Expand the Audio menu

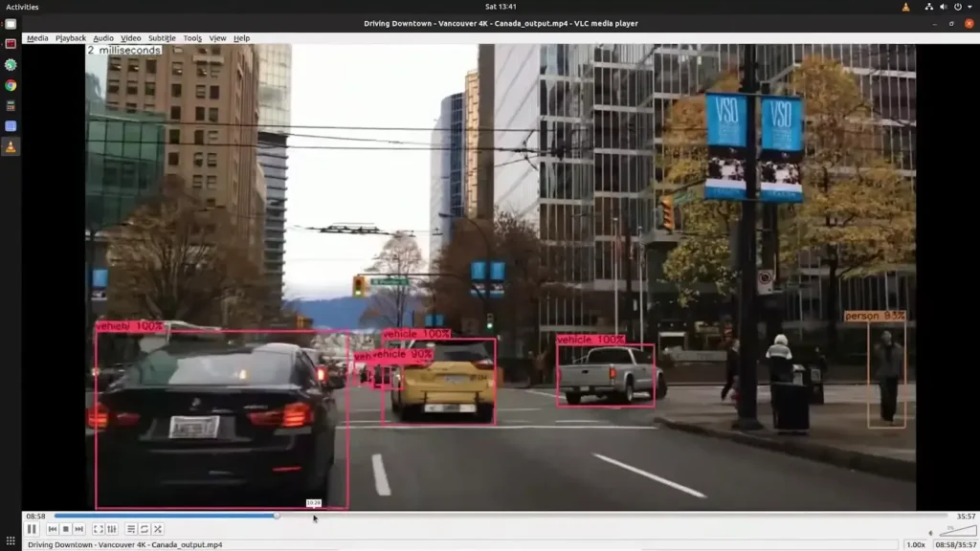(x=103, y=38)
